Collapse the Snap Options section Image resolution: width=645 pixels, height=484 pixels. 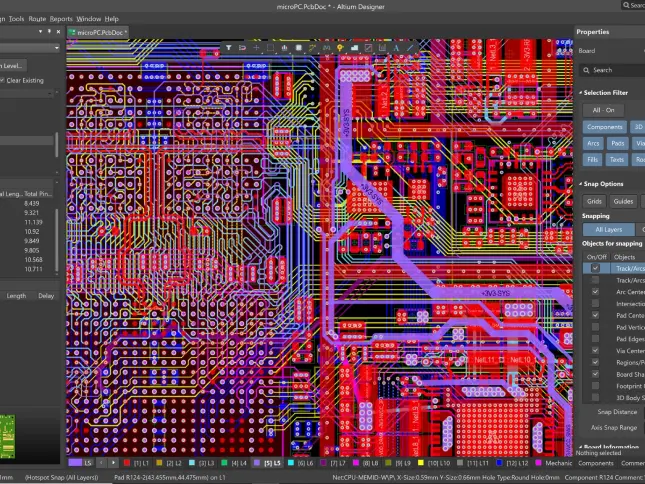tap(580, 184)
